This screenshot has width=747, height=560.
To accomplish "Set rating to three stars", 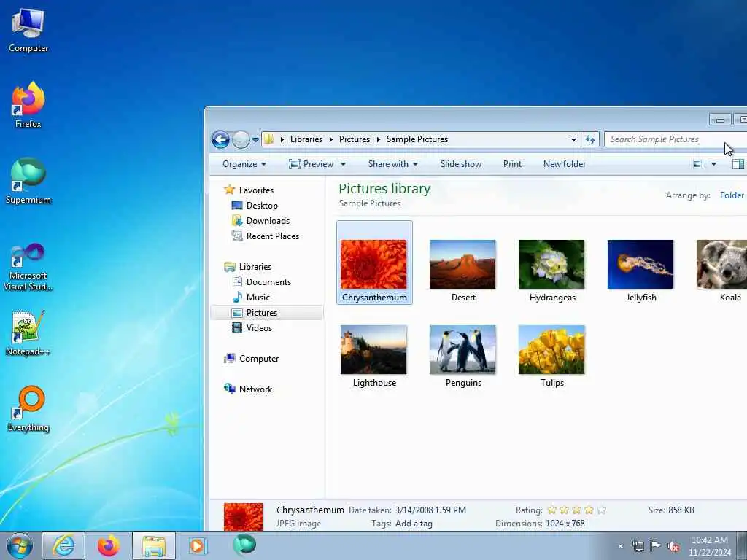I will pyautogui.click(x=577, y=510).
